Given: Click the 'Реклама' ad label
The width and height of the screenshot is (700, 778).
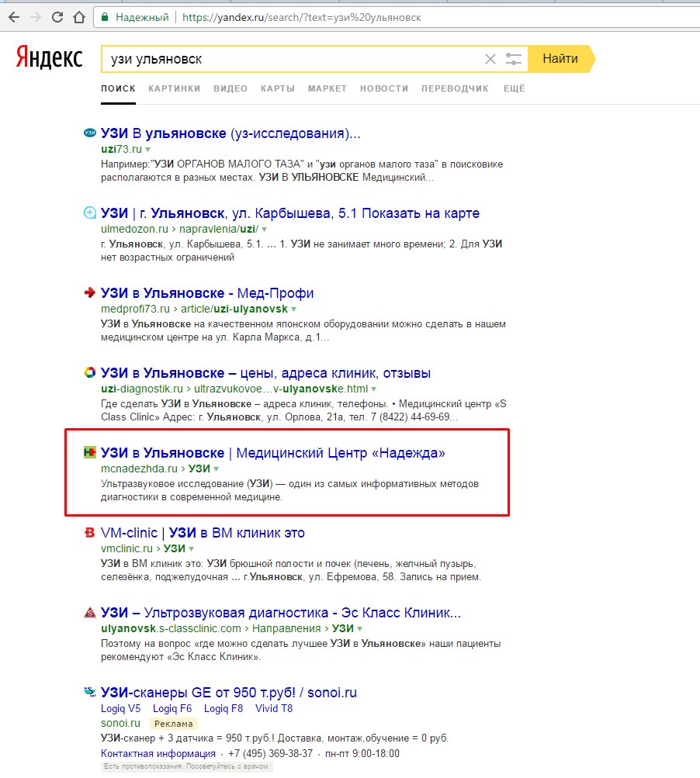Looking at the screenshot, I should point(173,724).
